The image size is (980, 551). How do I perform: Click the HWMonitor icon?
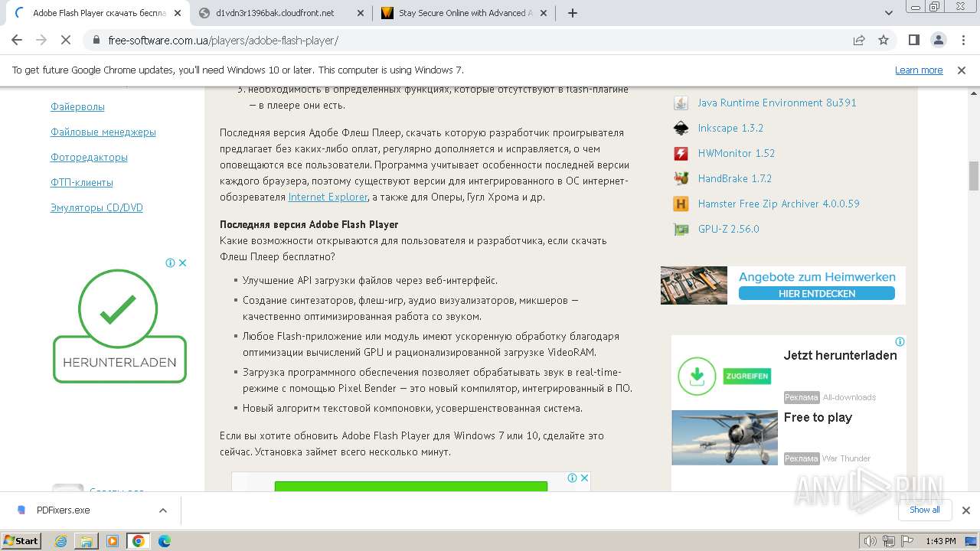[x=681, y=153]
